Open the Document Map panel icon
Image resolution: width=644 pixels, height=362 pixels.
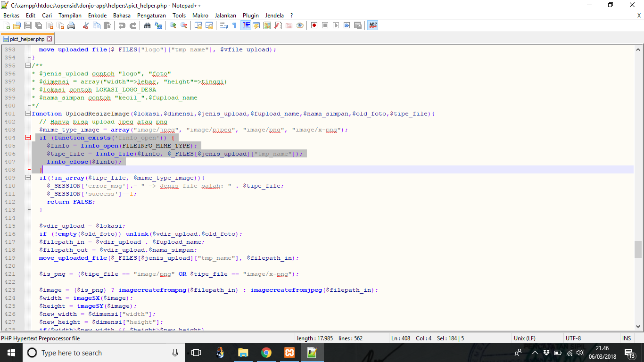(x=267, y=25)
